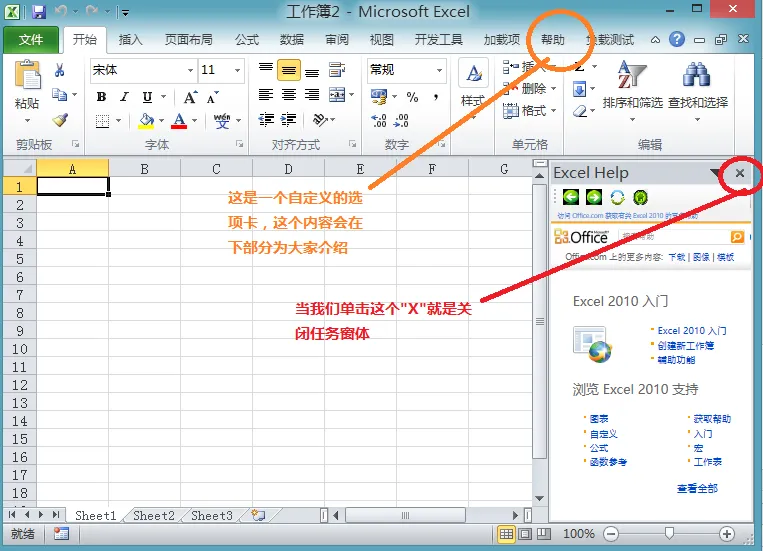The width and height of the screenshot is (763, 551).
Task: Click the help search input field
Action: pos(674,237)
